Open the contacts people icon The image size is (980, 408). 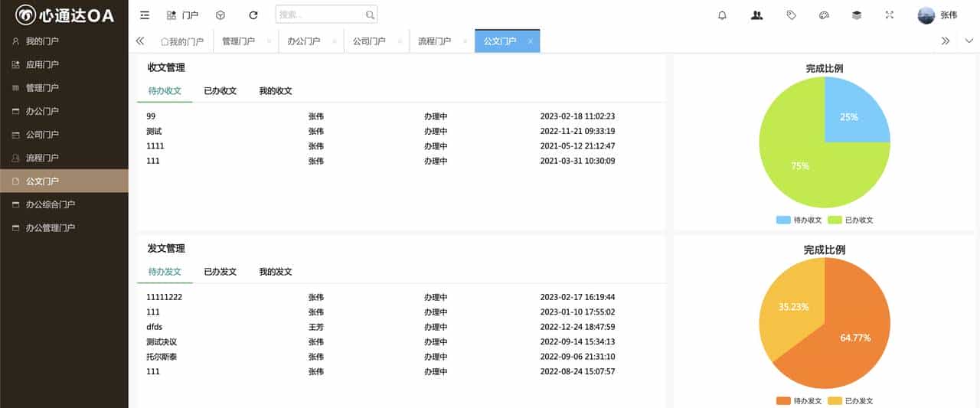click(x=757, y=15)
